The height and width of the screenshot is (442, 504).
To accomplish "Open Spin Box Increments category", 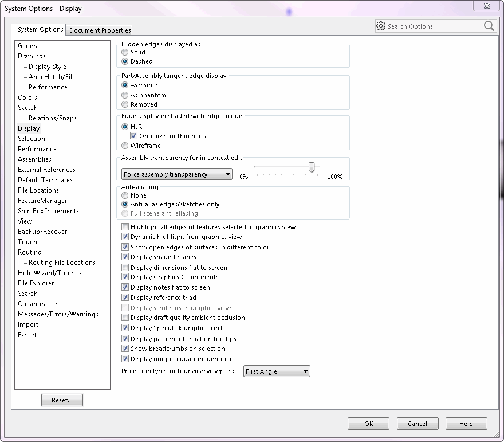I will 48,211.
